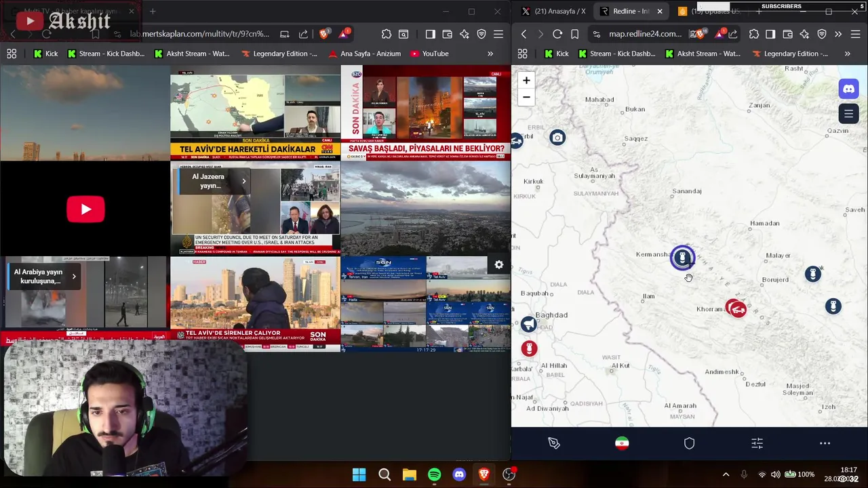This screenshot has width=868, height=488.
Task: Open the YouTube bookmark
Action: click(x=428, y=54)
